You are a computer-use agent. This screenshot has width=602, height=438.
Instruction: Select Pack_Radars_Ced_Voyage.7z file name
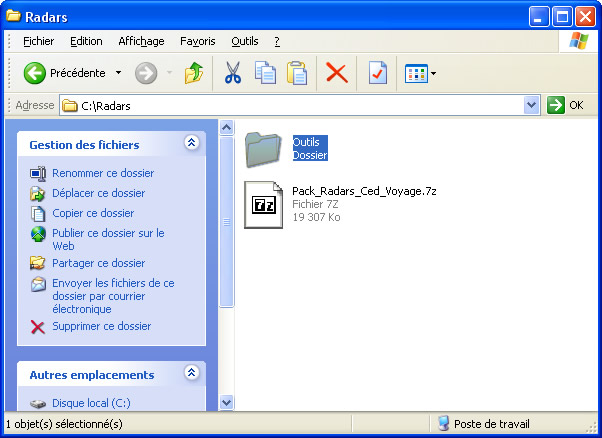click(x=364, y=191)
